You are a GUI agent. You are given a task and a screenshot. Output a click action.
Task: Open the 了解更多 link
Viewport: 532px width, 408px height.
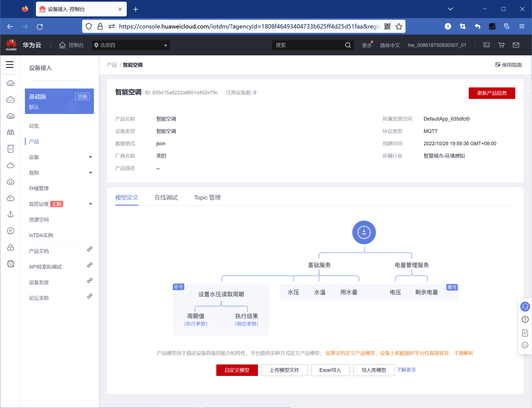click(406, 370)
